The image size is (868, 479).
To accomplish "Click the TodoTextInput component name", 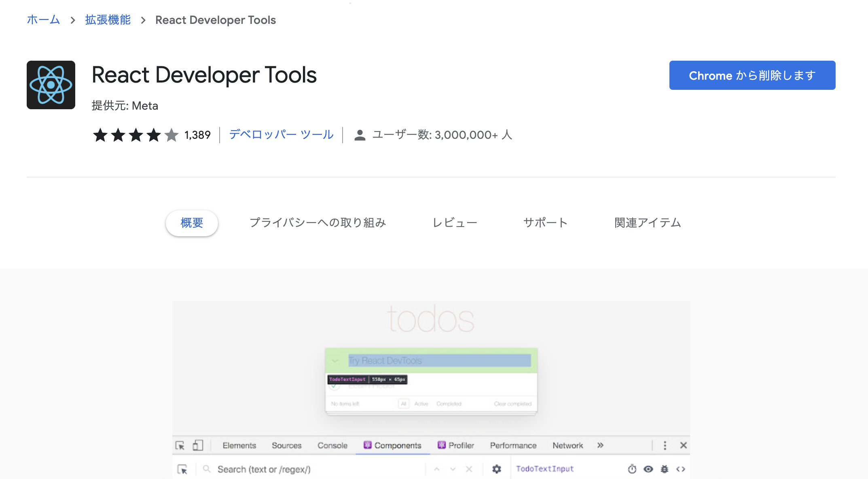I will (545, 469).
